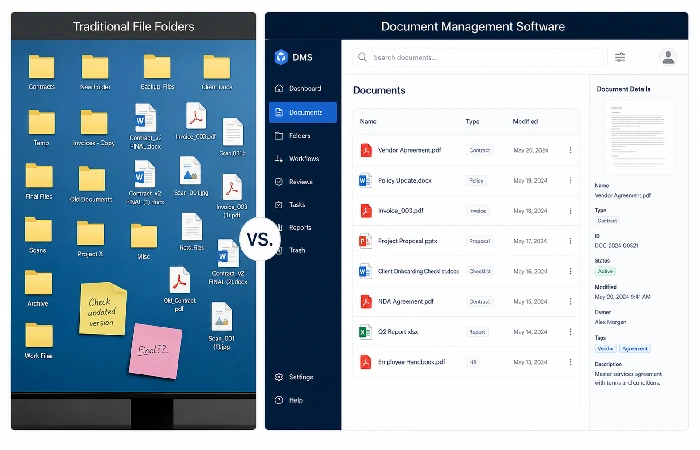Image resolution: width=700 pixels, height=450 pixels.
Task: Click PDF icon of Vendor Agreement row
Action: [366, 150]
